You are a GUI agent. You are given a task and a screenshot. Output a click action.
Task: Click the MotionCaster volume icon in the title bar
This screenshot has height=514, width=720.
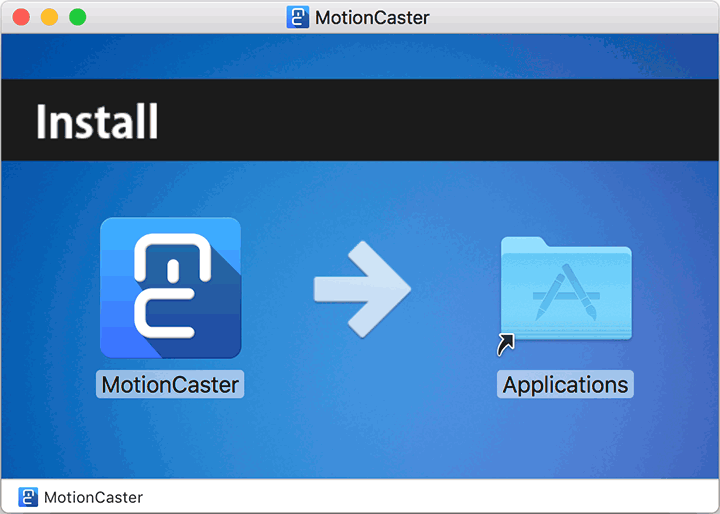(298, 17)
